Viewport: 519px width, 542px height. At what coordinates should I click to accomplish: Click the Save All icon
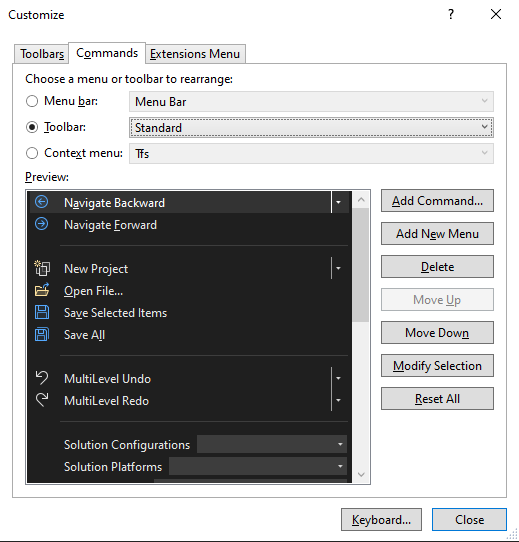[x=42, y=334]
